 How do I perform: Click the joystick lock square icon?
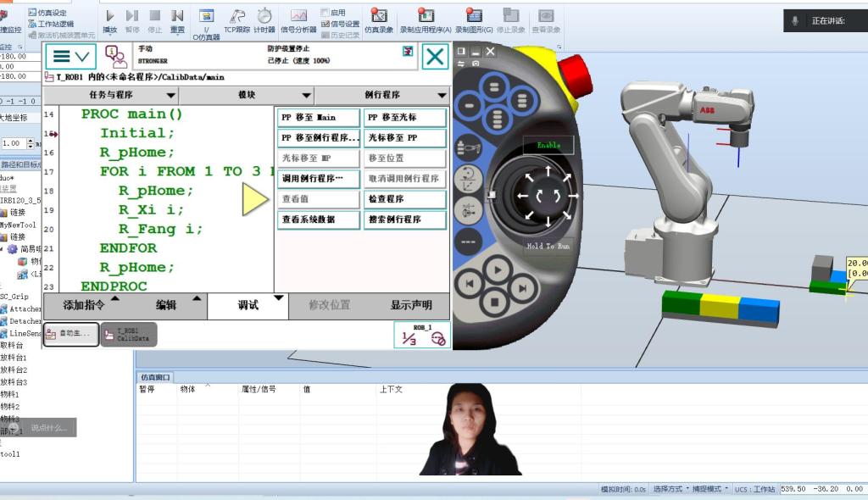(x=491, y=195)
